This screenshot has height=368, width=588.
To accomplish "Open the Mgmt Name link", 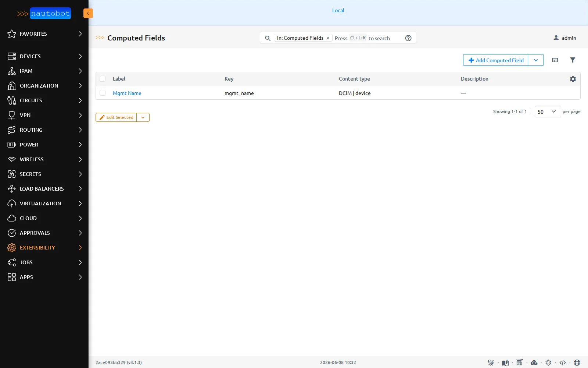I will 127,93.
